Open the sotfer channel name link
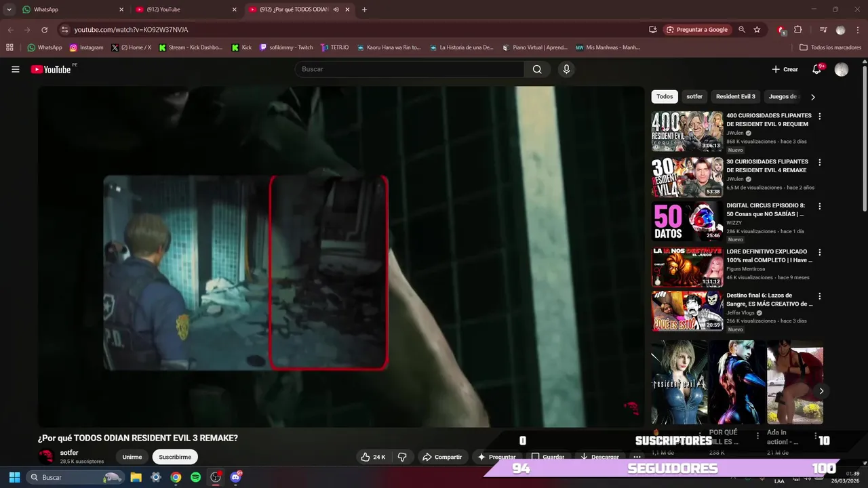 pyautogui.click(x=69, y=453)
